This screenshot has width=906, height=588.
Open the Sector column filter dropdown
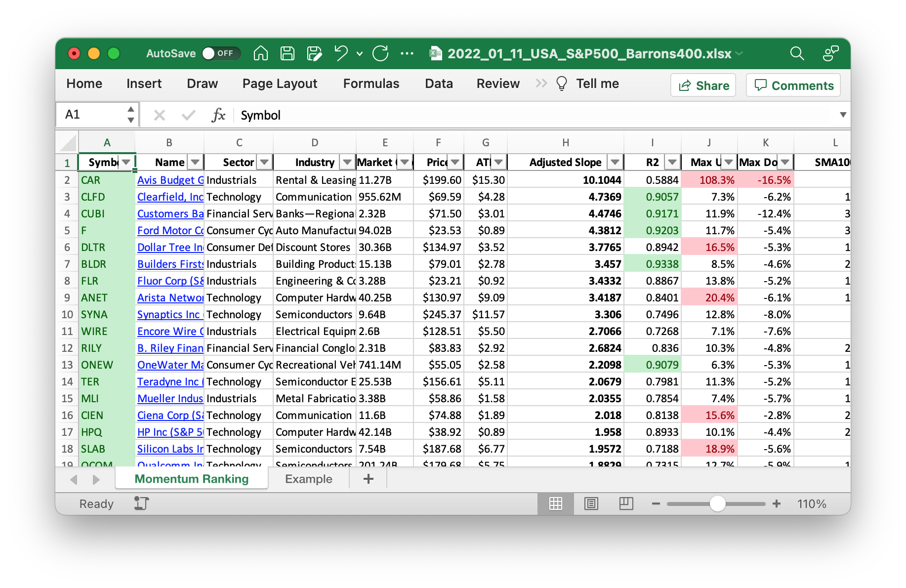pyautogui.click(x=264, y=162)
